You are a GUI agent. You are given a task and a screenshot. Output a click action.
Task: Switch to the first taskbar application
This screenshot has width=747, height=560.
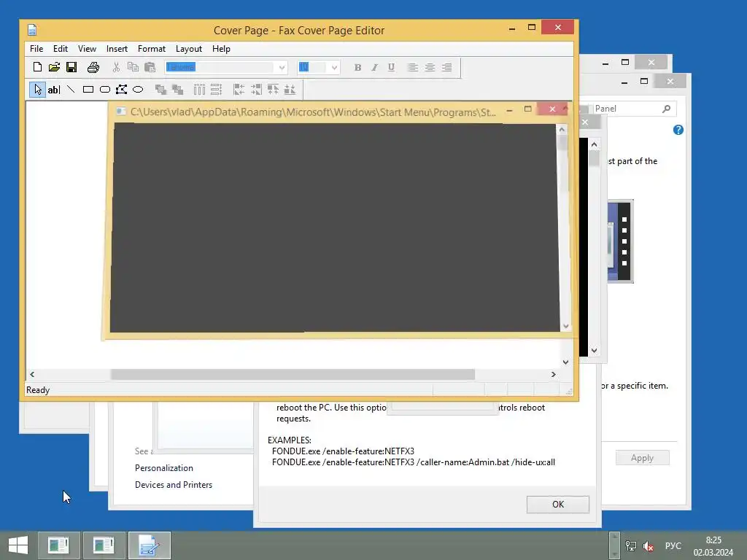coord(58,545)
